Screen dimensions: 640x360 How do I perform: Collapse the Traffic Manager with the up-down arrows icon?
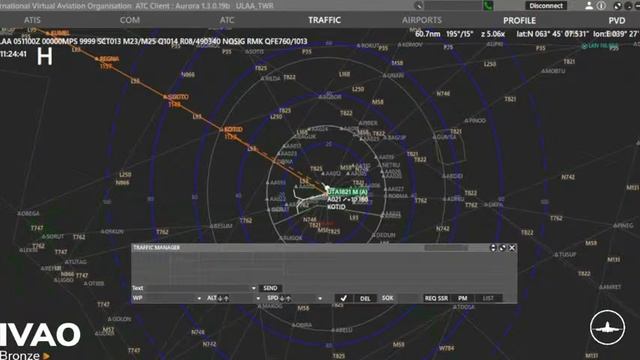click(493, 248)
